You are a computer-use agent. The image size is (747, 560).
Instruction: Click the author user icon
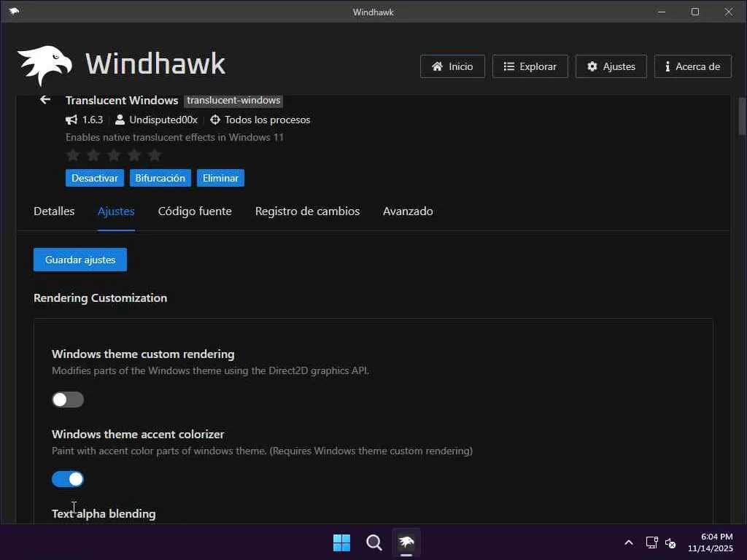point(120,120)
